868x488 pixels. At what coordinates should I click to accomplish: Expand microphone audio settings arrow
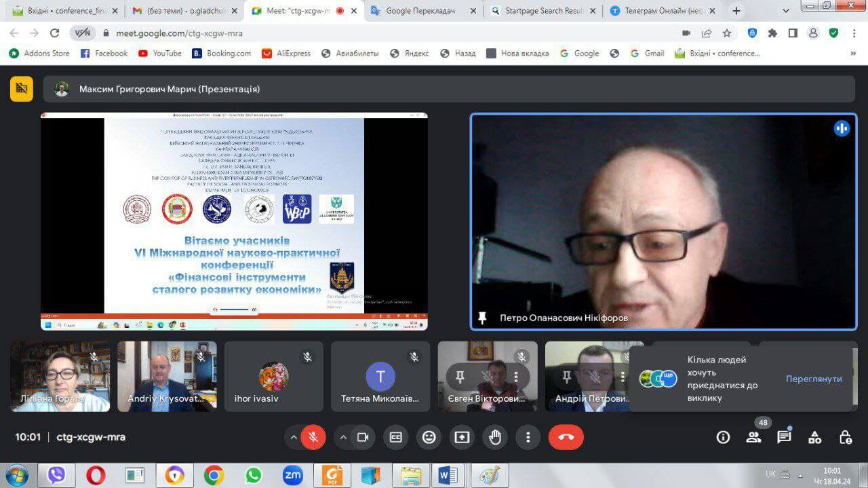pos(294,438)
